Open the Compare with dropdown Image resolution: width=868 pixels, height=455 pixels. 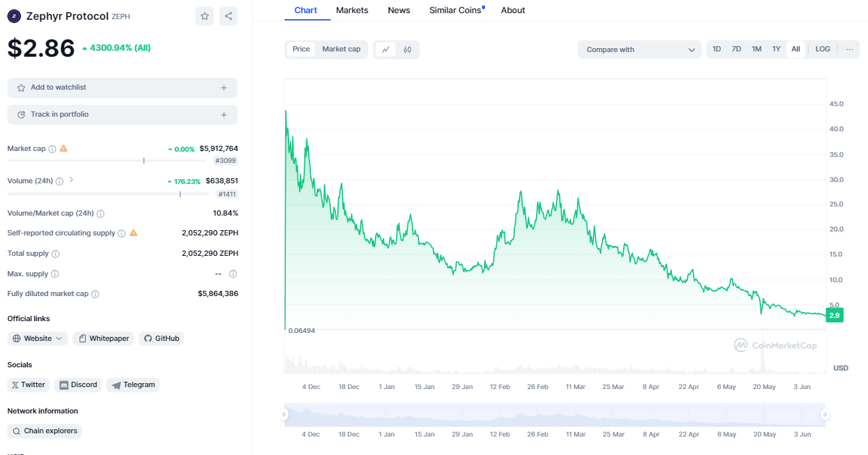639,49
